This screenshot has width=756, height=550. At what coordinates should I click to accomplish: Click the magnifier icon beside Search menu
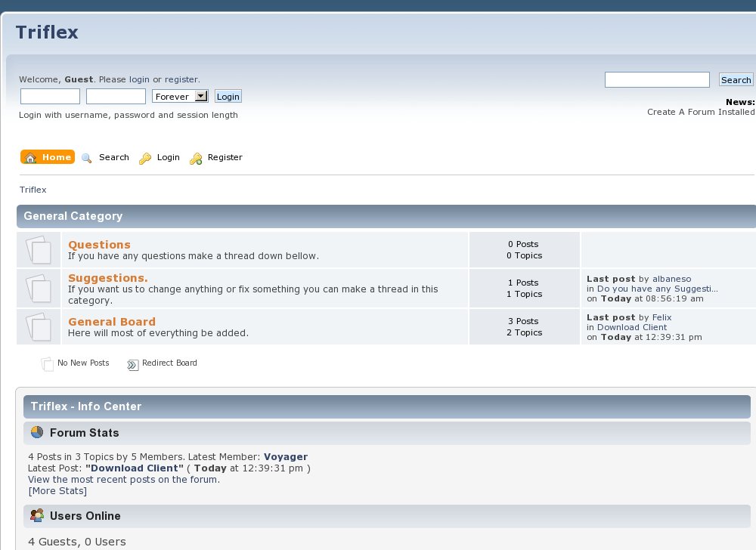point(87,158)
